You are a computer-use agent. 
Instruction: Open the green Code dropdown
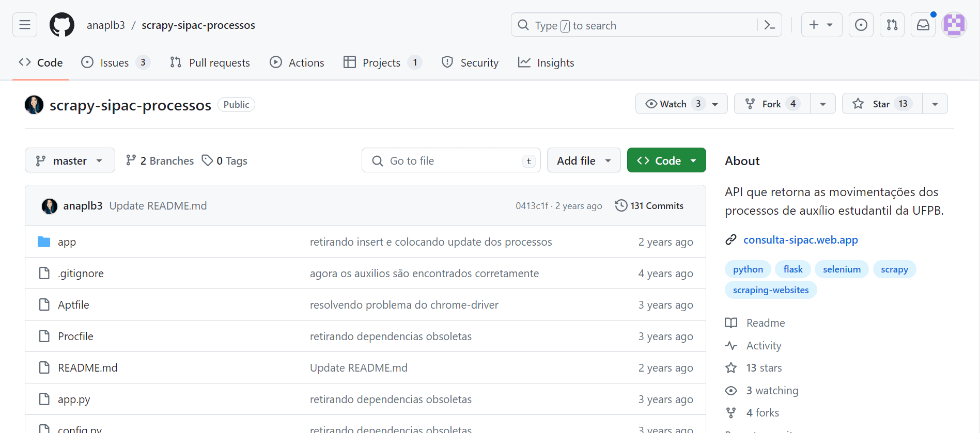point(666,161)
